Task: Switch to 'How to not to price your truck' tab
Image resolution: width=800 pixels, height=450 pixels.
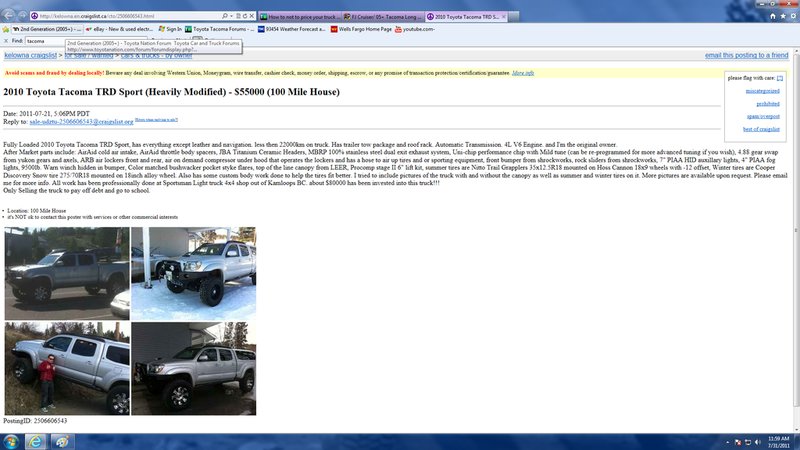Action: (x=299, y=17)
